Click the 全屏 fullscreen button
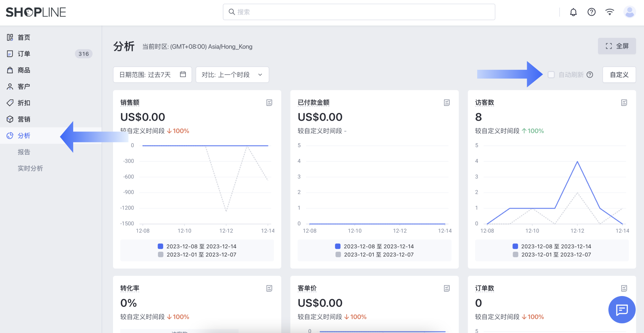The image size is (644, 333). (x=617, y=46)
